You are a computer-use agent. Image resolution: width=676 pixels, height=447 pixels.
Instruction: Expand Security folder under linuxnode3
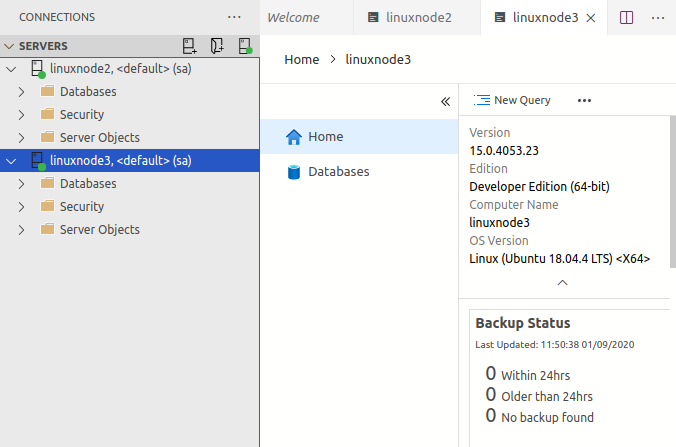click(21, 207)
